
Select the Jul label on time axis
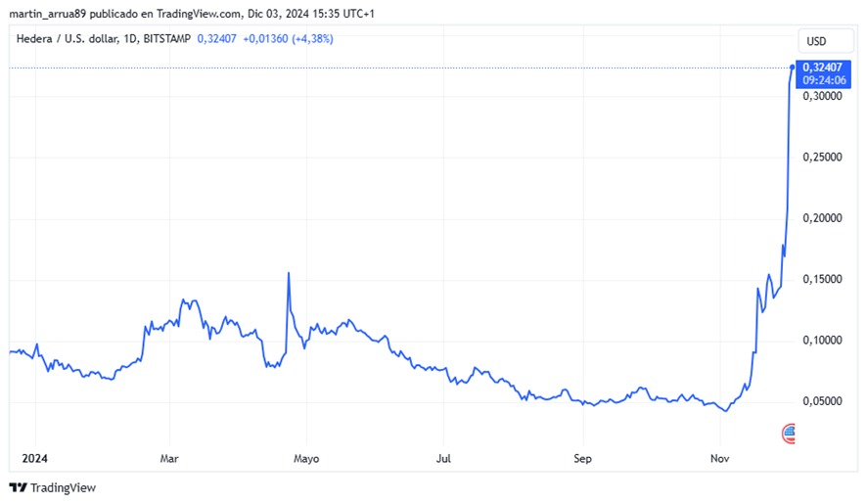tap(443, 458)
